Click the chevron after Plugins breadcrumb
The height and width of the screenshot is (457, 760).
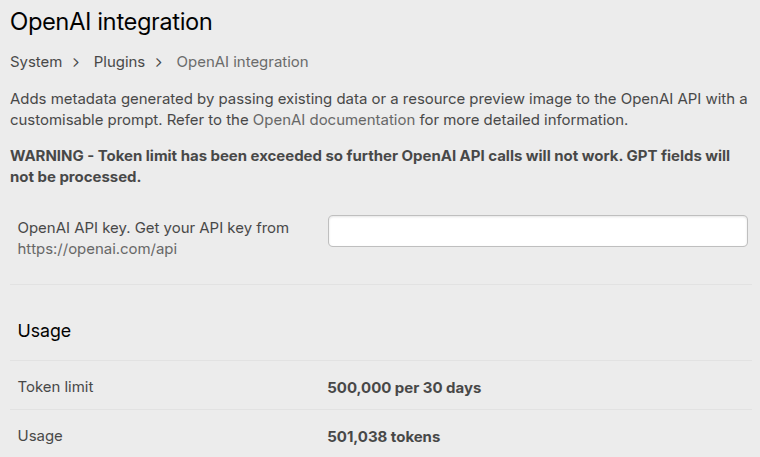[x=160, y=62]
